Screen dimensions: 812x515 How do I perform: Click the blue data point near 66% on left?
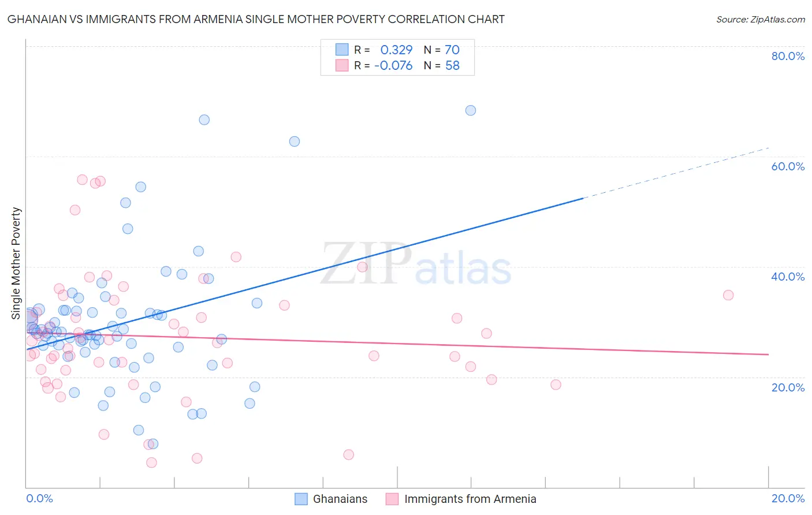[x=204, y=120]
